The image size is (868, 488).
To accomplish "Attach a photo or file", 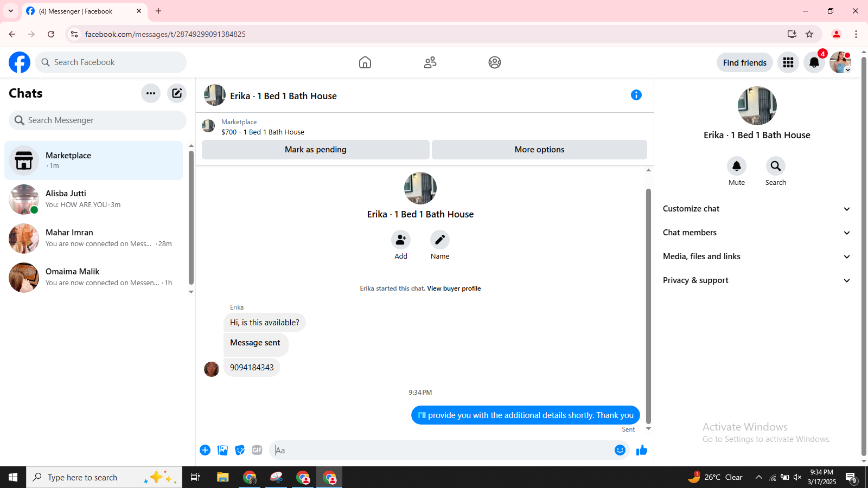I will pos(222,450).
